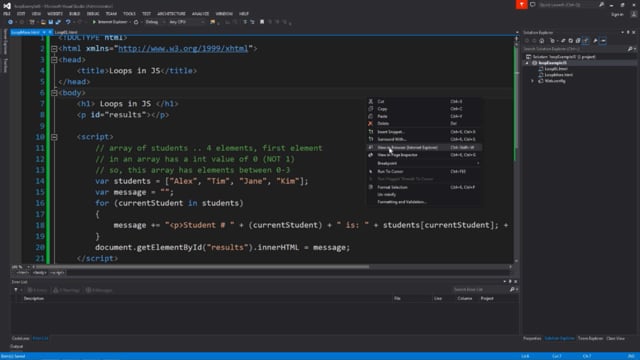Collapse the body tag on line 6
The width and height of the screenshot is (640, 360).
tap(54, 93)
